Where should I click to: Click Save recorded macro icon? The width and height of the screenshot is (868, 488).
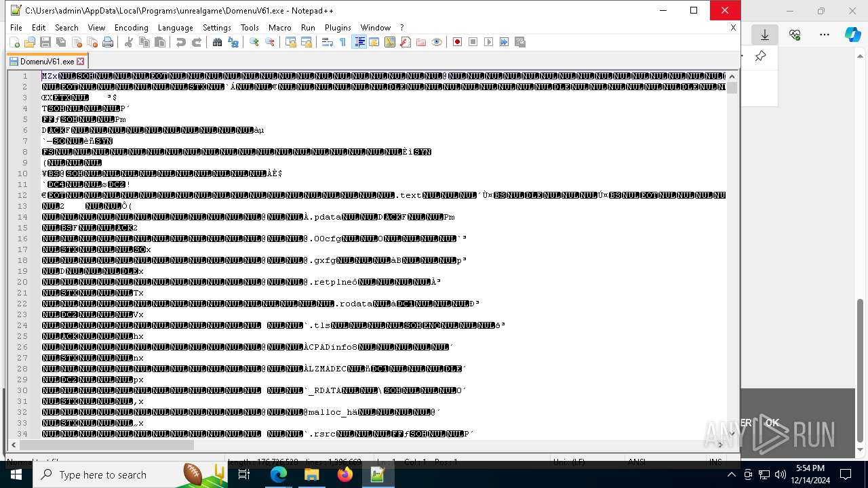(x=520, y=42)
